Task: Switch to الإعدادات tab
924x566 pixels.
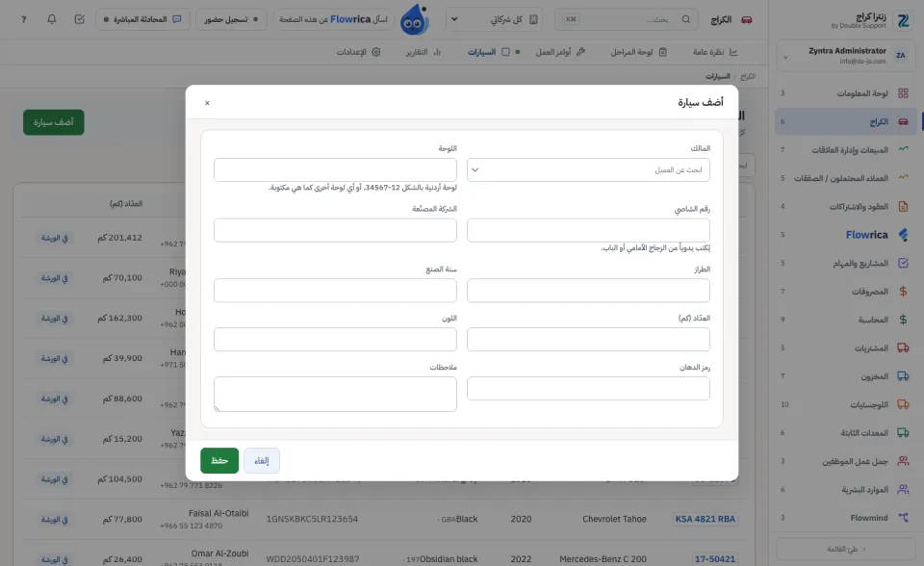Action: click(358, 52)
